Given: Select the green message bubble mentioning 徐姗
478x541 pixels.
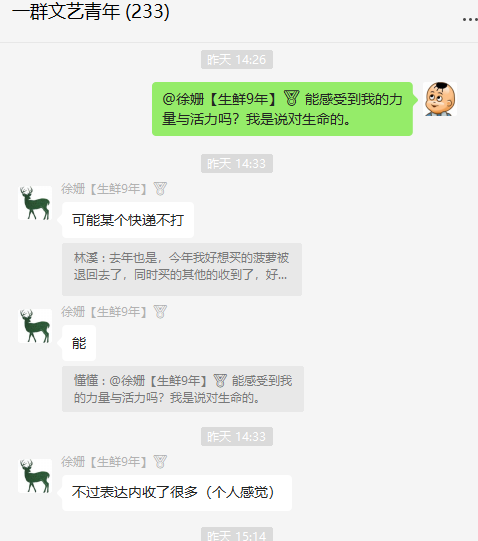Looking at the screenshot, I should tap(282, 109).
